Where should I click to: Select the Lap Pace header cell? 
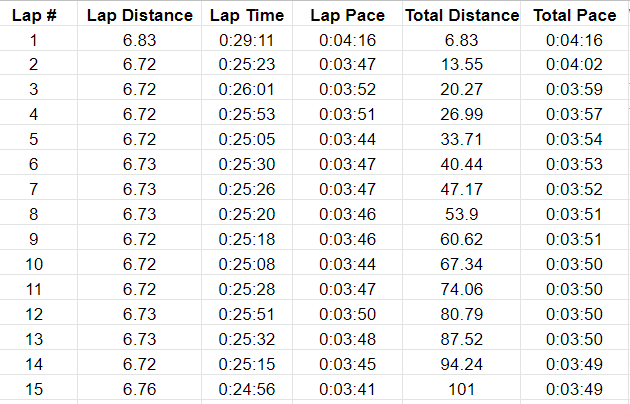click(347, 15)
